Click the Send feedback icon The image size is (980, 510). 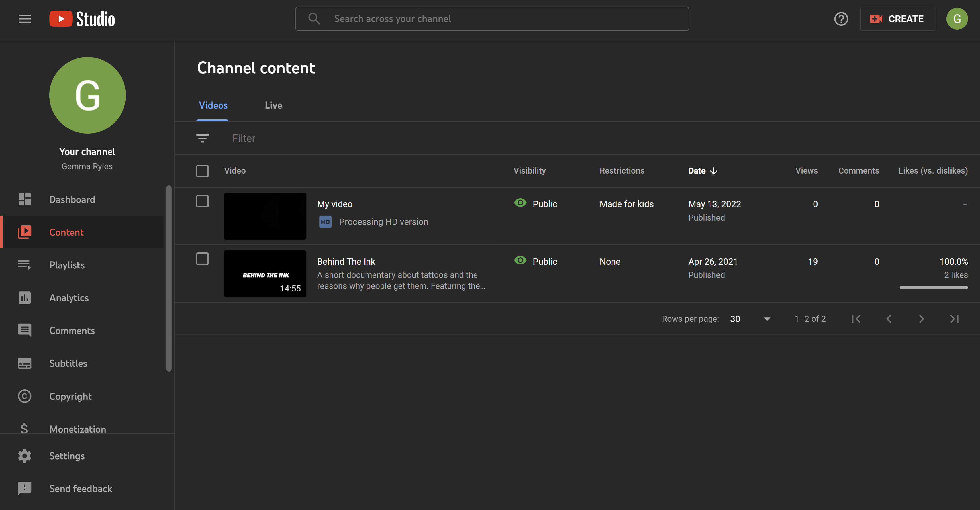pos(25,489)
